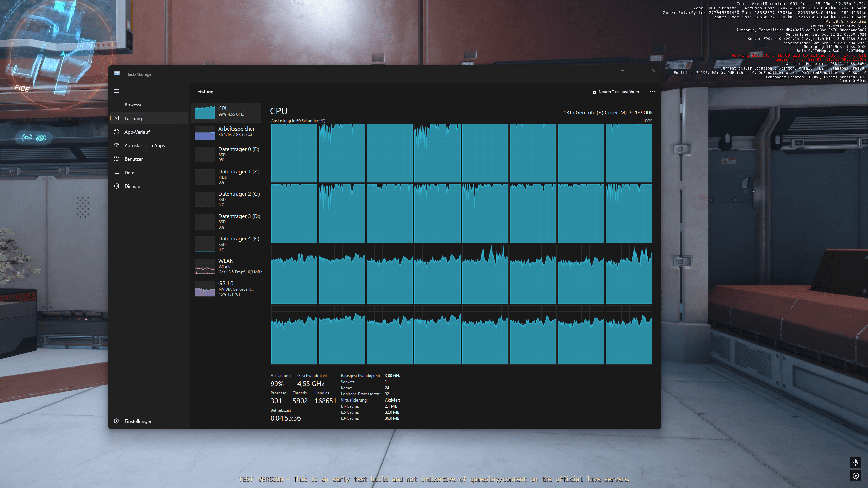Open the Dienste services icon

pos(116,186)
